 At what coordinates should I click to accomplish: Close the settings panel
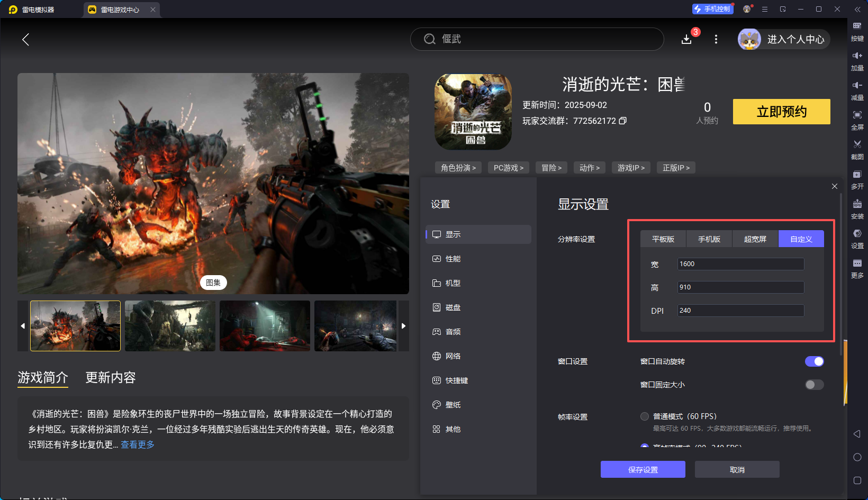[835, 186]
